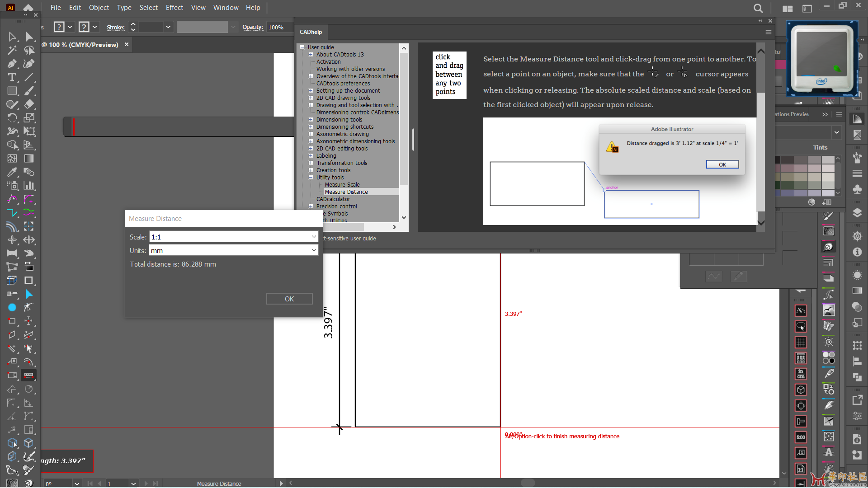Screen dimensions: 868x488
Task: Collapse the User guide root node
Action: point(302,47)
